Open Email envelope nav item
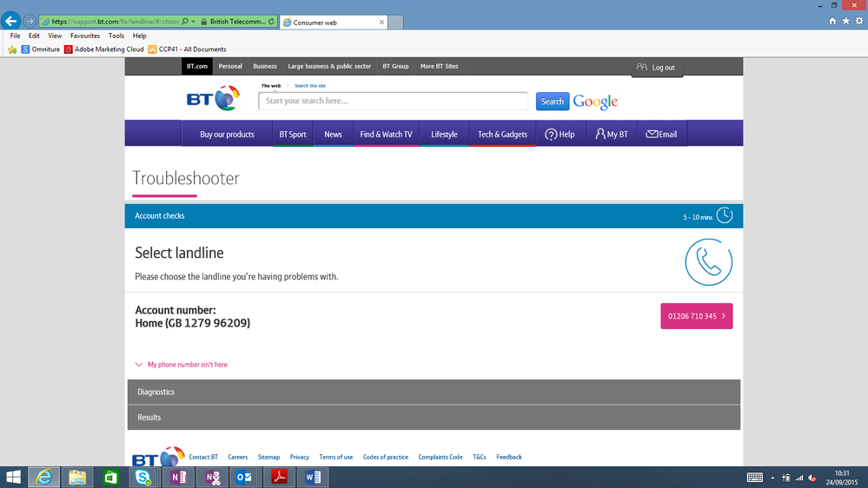The height and width of the screenshot is (488, 868). (661, 135)
